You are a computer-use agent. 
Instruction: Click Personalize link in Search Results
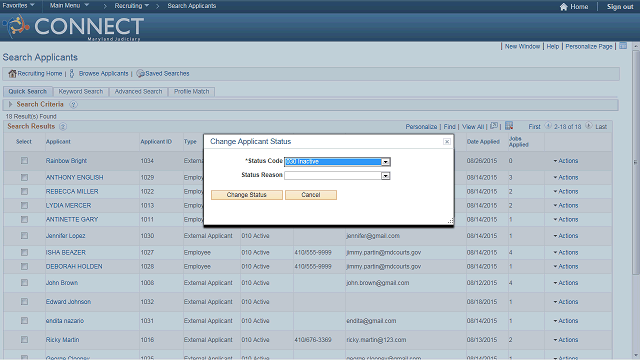421,127
